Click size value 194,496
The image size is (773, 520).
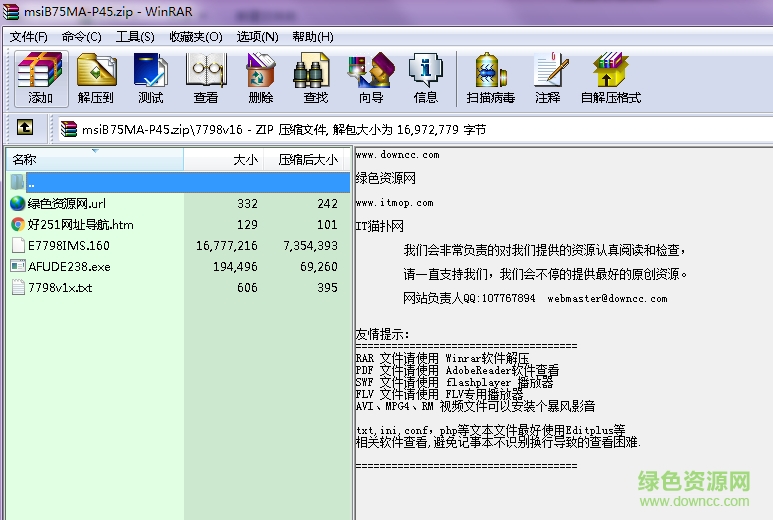235,267
